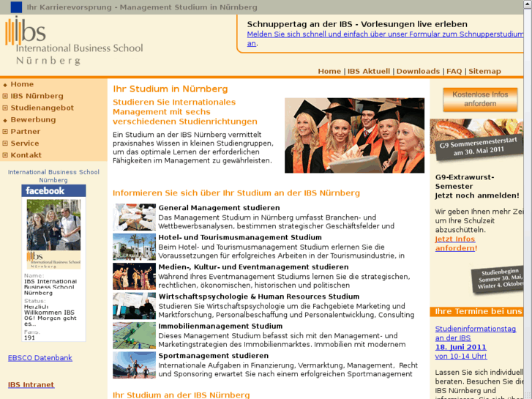Image resolution: width=532 pixels, height=399 pixels.
Task: Expand the Partner plus icon
Action: [x=5, y=132]
